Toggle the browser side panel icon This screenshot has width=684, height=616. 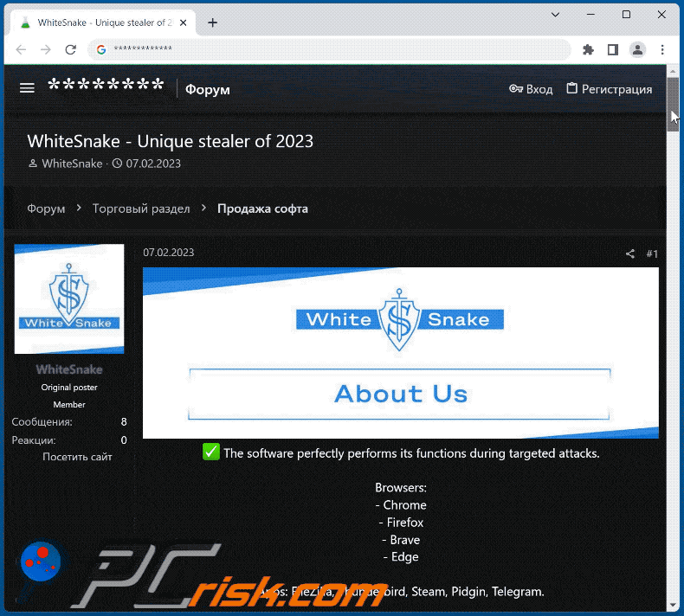pyautogui.click(x=612, y=49)
